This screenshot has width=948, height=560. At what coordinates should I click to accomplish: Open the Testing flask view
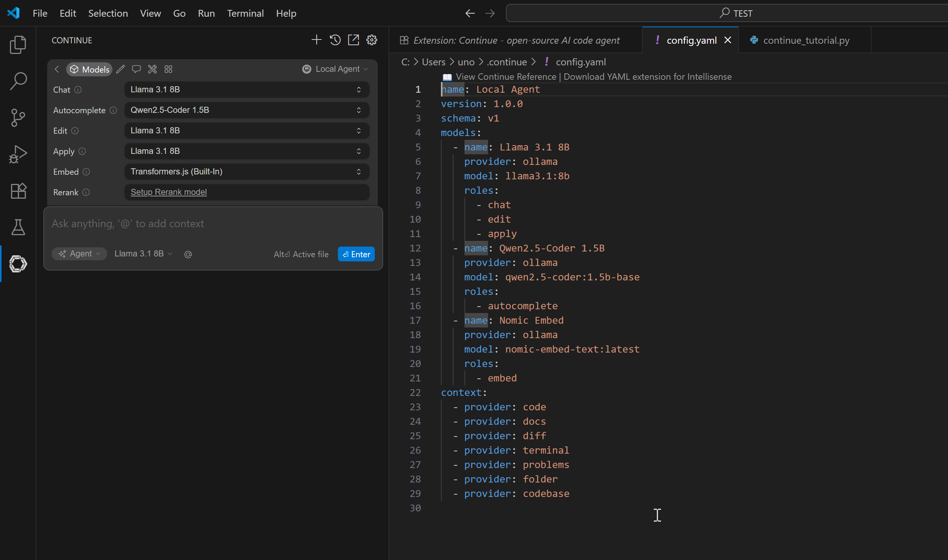(18, 227)
